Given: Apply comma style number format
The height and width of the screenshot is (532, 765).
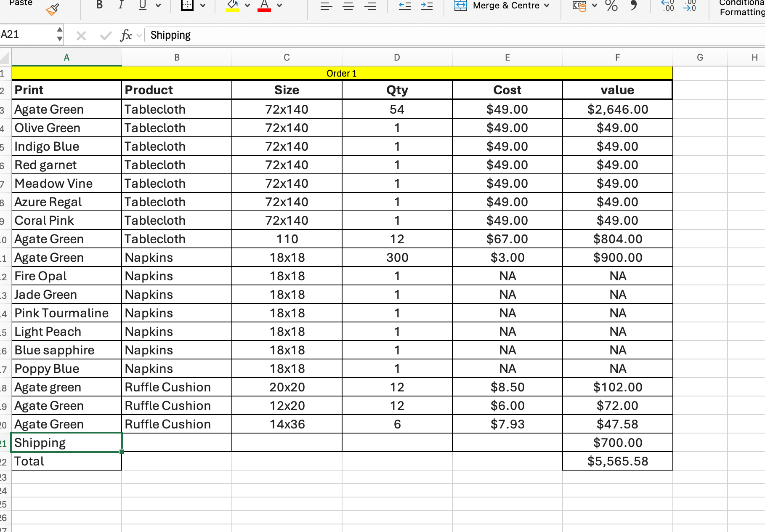Looking at the screenshot, I should 633,5.
